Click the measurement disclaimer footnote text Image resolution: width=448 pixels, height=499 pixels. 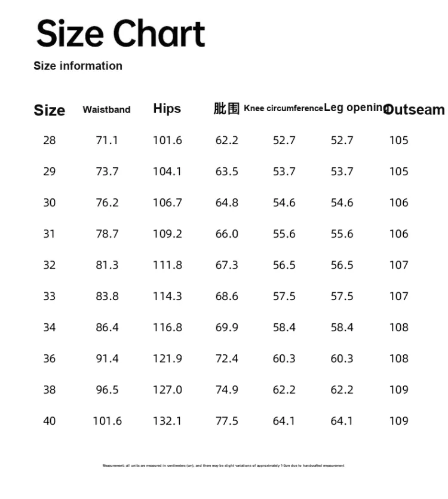[x=223, y=466]
